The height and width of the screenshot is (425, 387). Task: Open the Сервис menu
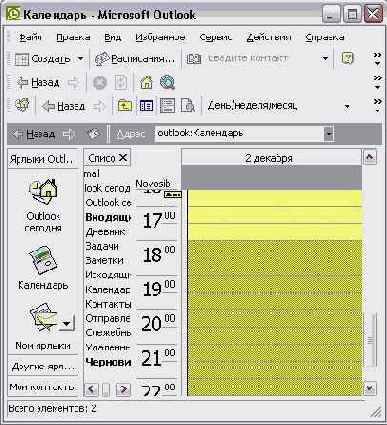click(x=215, y=37)
